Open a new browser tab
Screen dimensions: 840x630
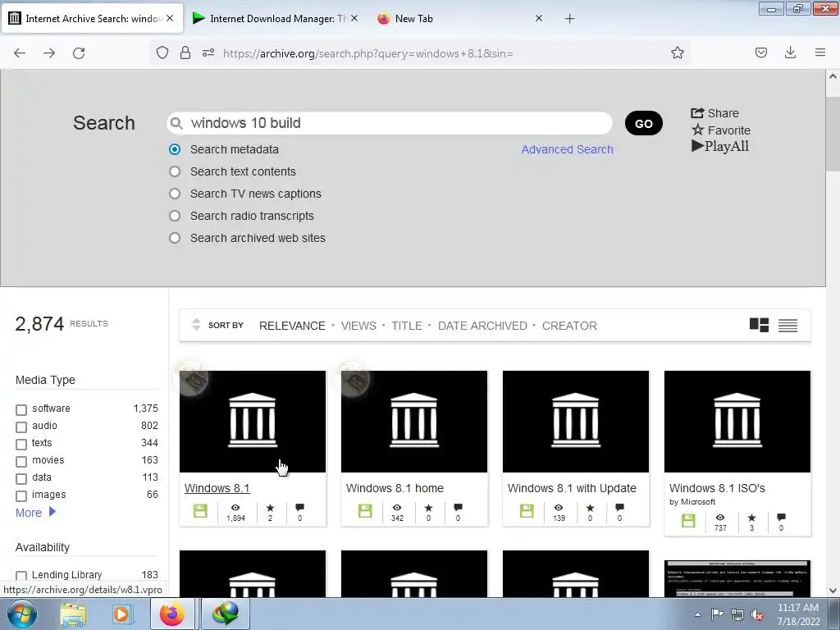click(569, 19)
